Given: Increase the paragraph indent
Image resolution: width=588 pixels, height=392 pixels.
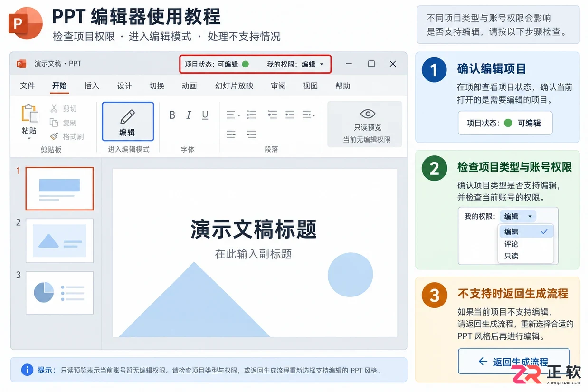Looking at the screenshot, I should point(290,115).
